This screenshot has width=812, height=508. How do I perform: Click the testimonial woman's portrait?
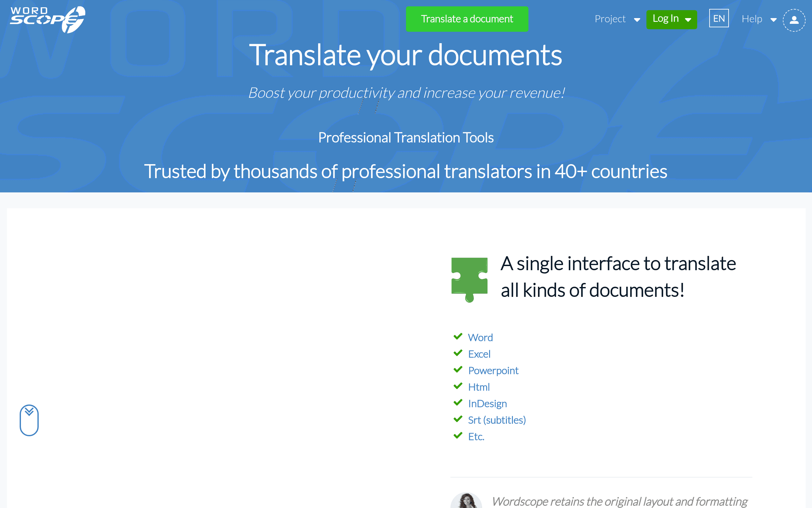[466, 500]
